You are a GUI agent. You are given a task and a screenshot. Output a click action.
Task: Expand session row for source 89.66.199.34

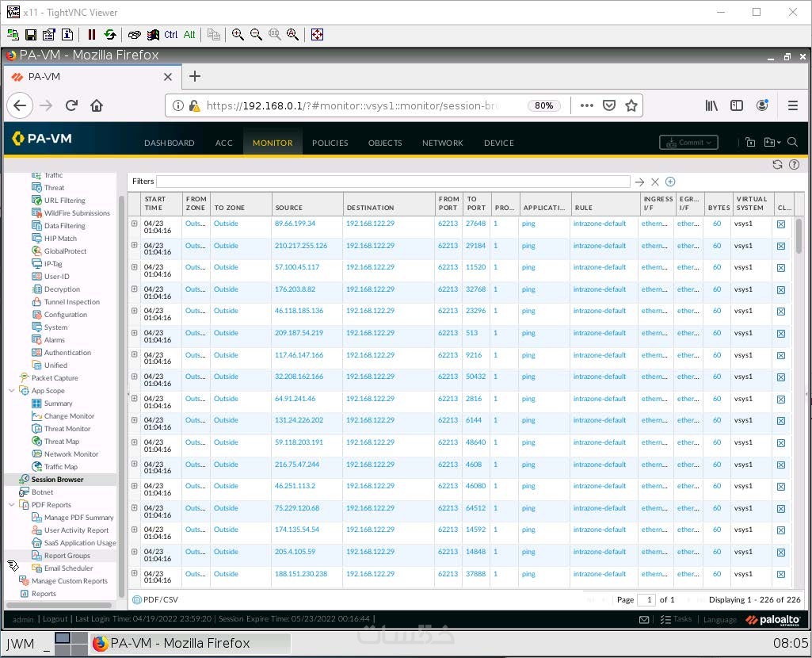point(134,224)
